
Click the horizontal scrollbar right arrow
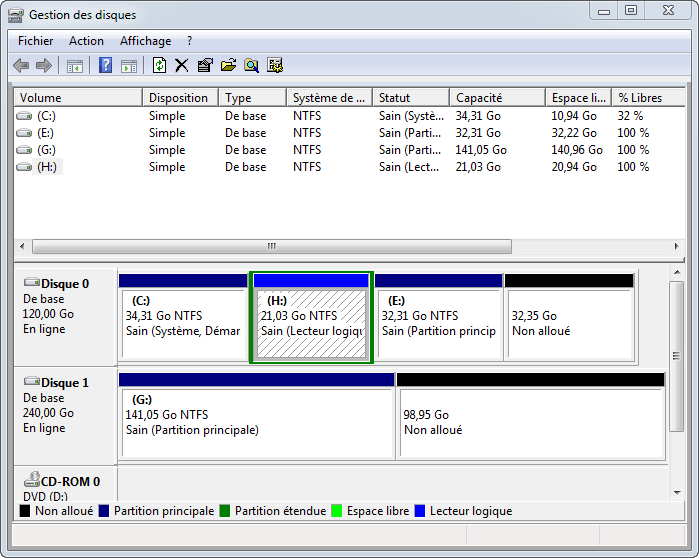pyautogui.click(x=677, y=246)
